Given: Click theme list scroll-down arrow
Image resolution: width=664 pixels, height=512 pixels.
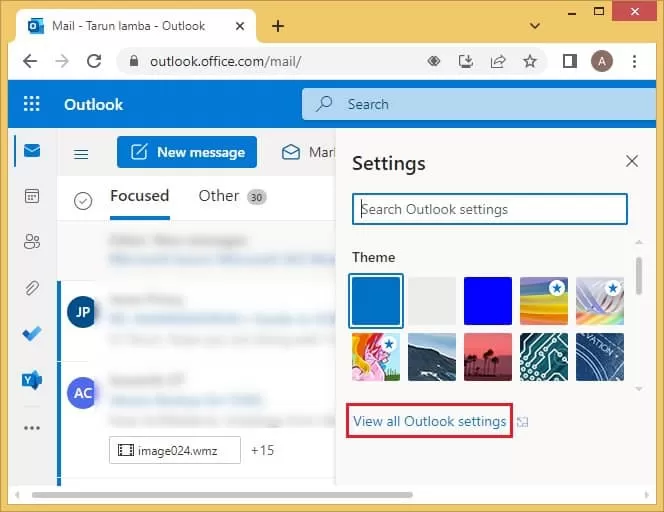Looking at the screenshot, I should pyautogui.click(x=639, y=388).
